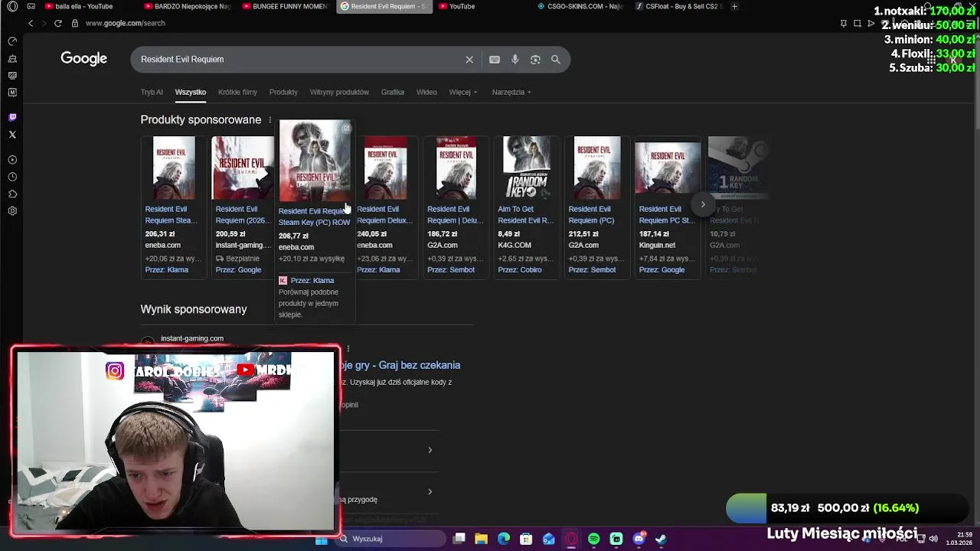
Task: Click the Windows Start button
Action: point(322,539)
